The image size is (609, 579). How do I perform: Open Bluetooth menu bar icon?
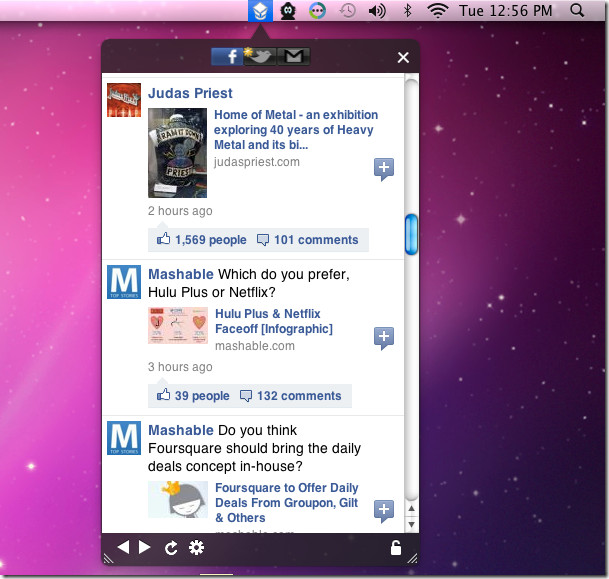(x=407, y=11)
